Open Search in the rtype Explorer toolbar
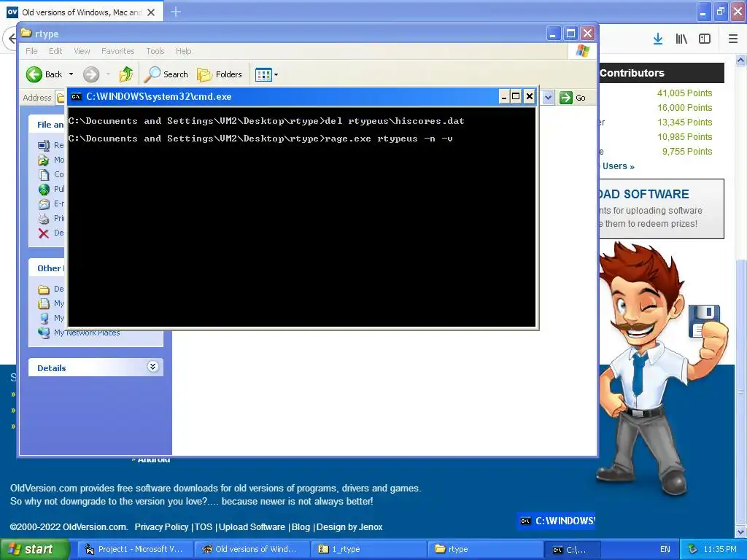 166,74
